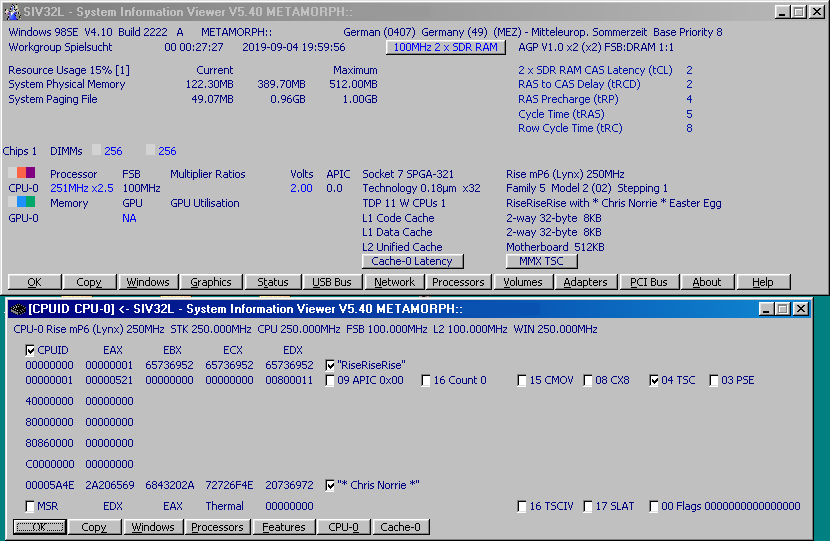Click the 251MHz x2.5 processor value
Image resolution: width=830 pixels, height=541 pixels.
pyautogui.click(x=82, y=188)
